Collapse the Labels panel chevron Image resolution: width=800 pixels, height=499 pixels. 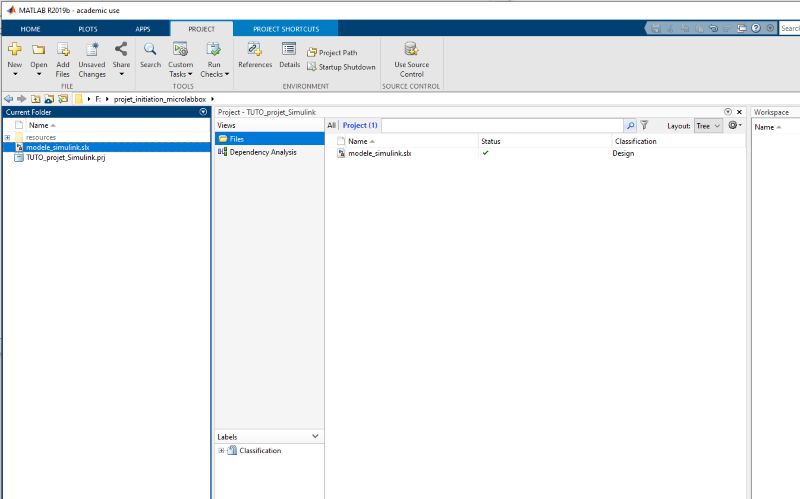pos(316,437)
